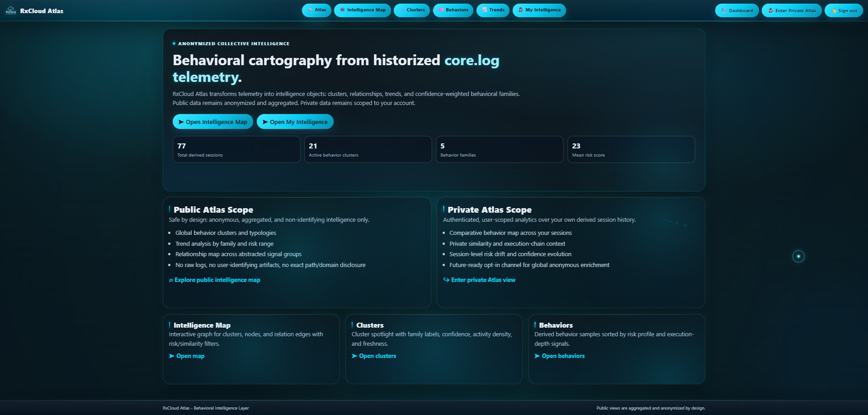Click the highlighted 'core.log' heading text
The image size is (868, 415).
click(472, 60)
